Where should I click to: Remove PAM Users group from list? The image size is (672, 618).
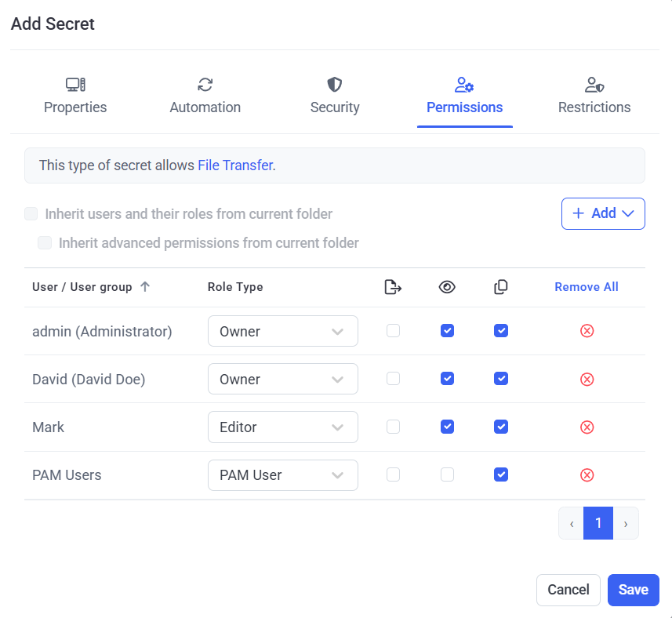[x=587, y=474]
